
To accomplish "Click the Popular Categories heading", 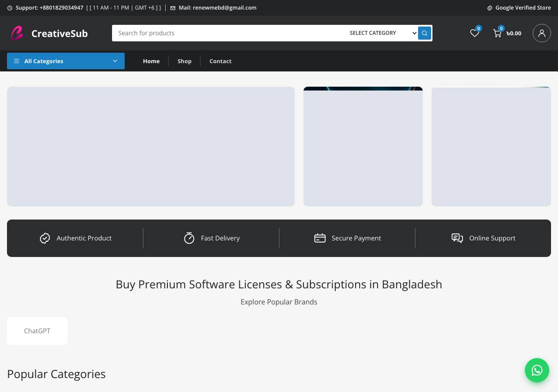I will [56, 374].
